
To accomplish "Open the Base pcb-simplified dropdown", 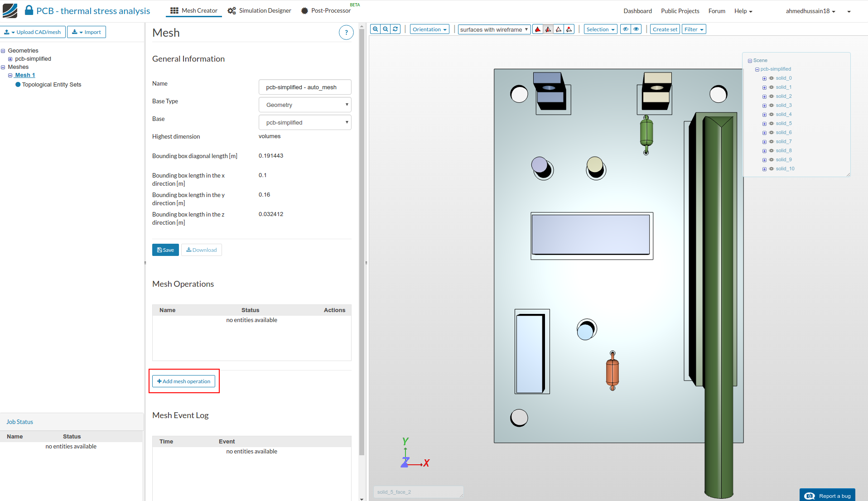I will tap(305, 122).
